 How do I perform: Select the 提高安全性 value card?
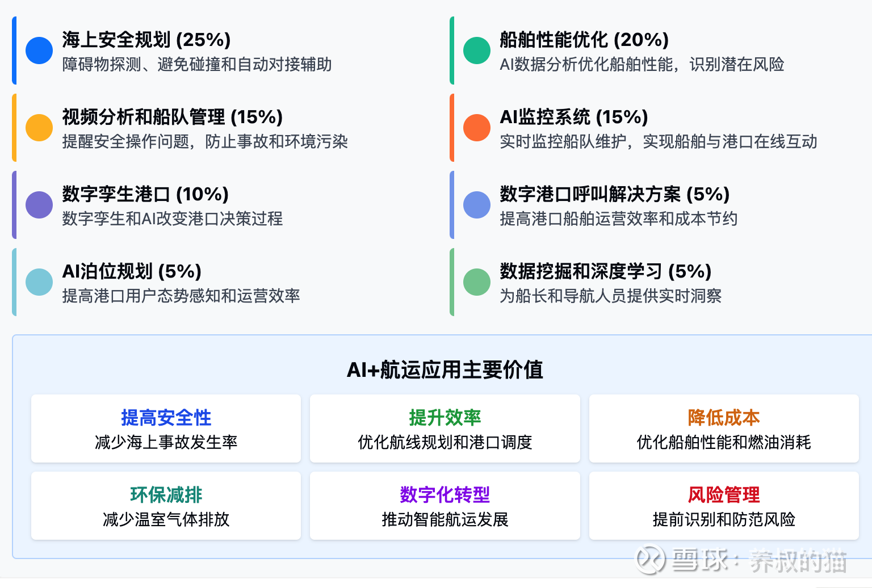[166, 429]
